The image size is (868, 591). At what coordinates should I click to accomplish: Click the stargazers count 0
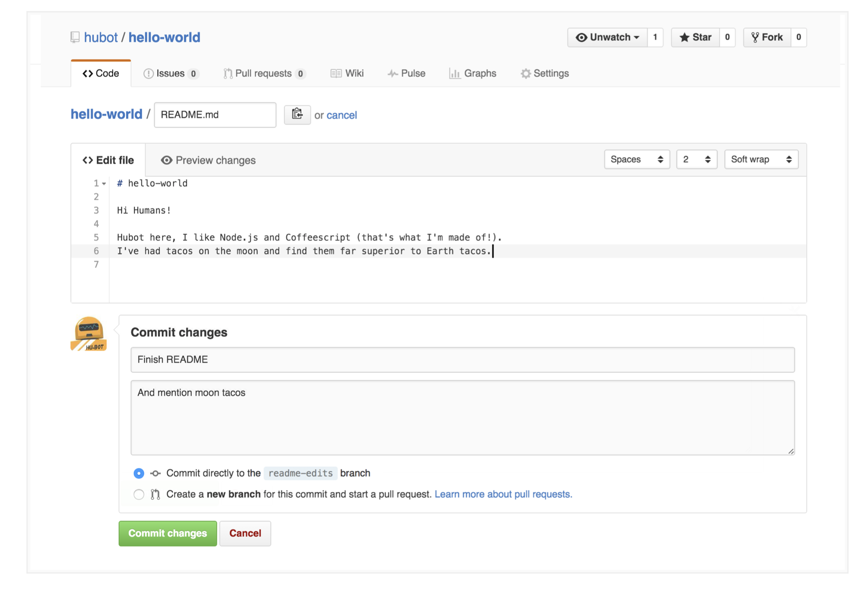coord(727,38)
